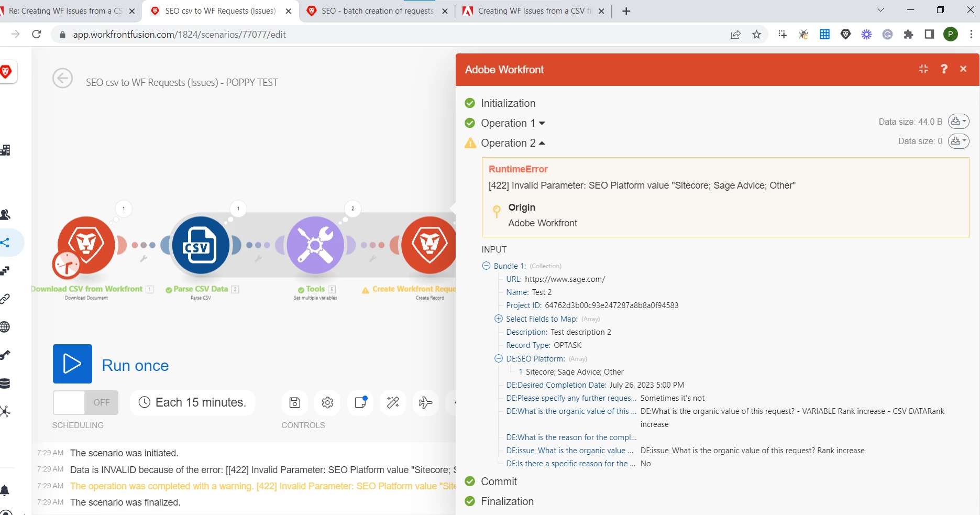The height and width of the screenshot is (515, 980).
Task: Click wrench between Download and Parse CSV
Action: [144, 259]
